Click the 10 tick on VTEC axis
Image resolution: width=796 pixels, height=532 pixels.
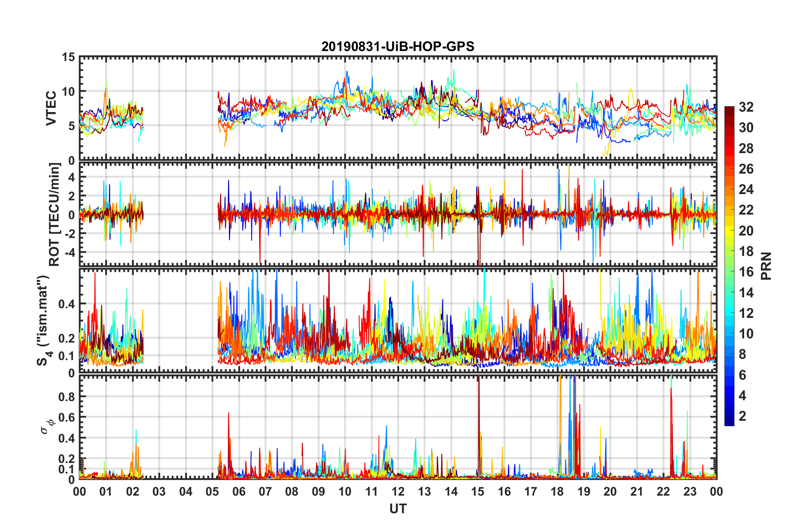(x=68, y=91)
